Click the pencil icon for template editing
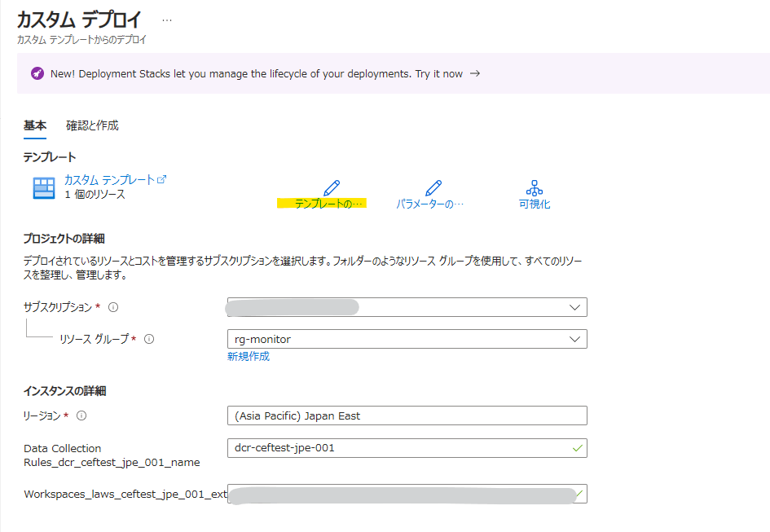Screen dimensions: 770x532 click(x=332, y=187)
